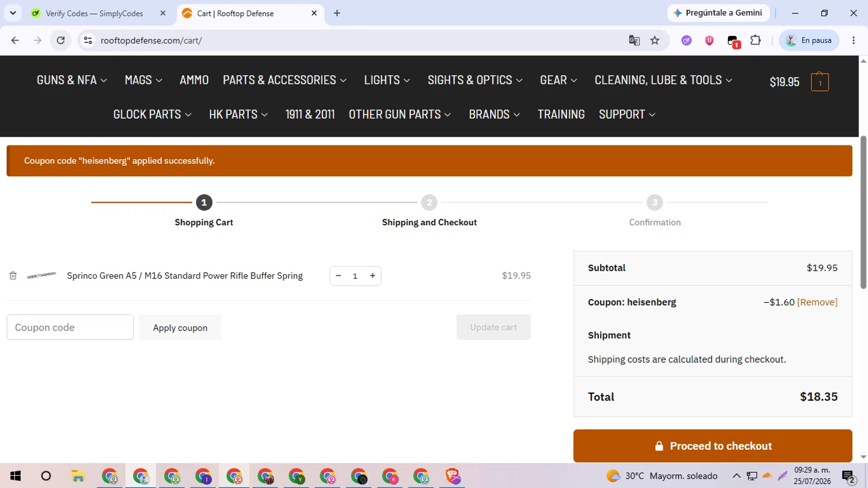Open the 1911 & 2011 menu item
Viewport: 868px width, 488px height.
tap(310, 115)
